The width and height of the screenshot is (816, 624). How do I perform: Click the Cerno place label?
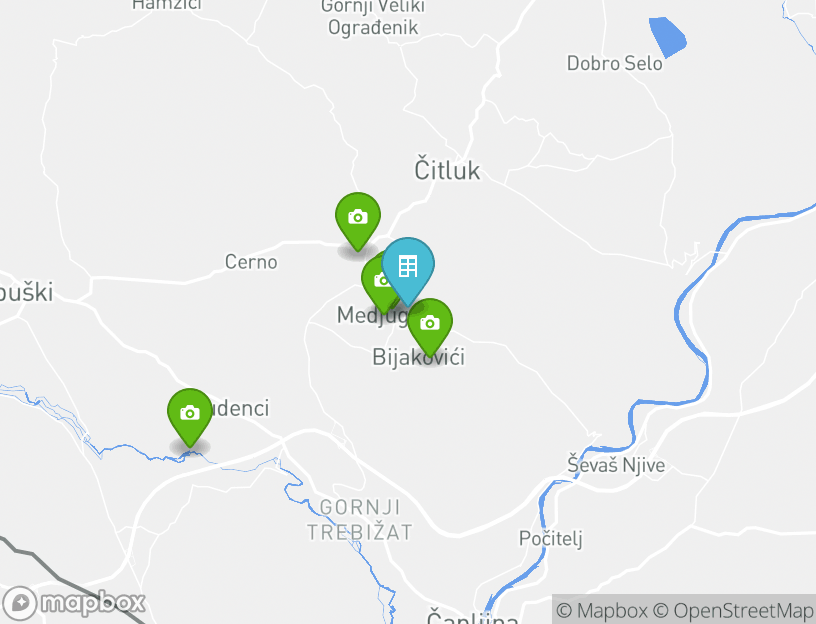click(x=251, y=262)
